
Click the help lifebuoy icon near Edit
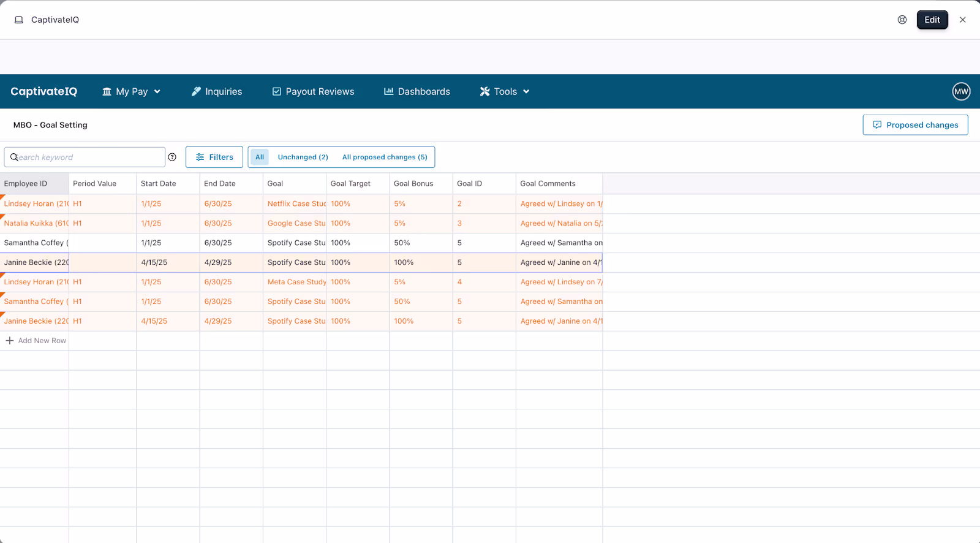[x=902, y=20]
